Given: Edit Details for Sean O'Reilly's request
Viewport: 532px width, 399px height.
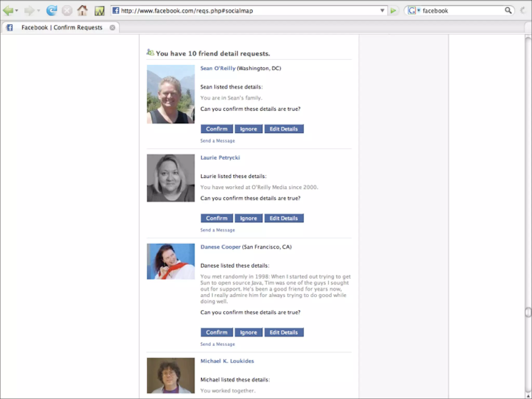Looking at the screenshot, I should [284, 129].
